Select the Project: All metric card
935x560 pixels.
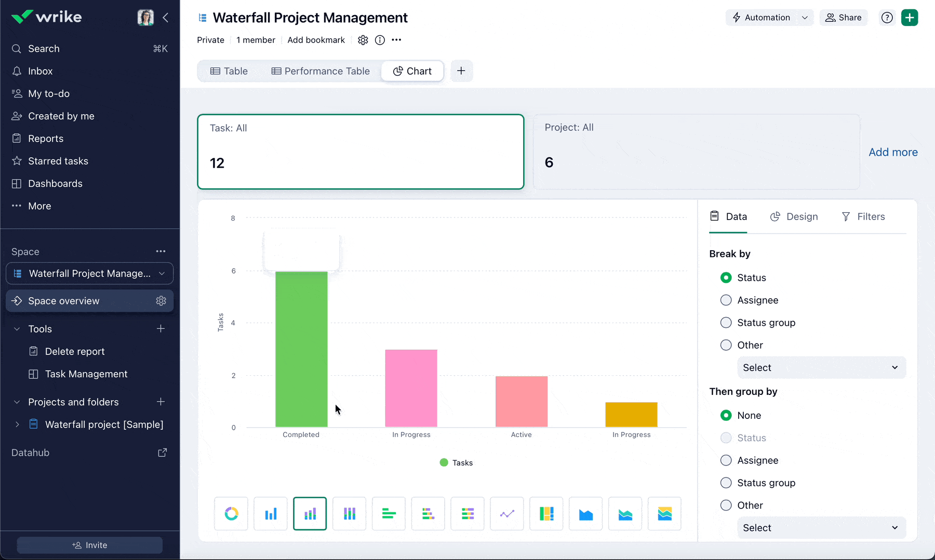pos(697,152)
